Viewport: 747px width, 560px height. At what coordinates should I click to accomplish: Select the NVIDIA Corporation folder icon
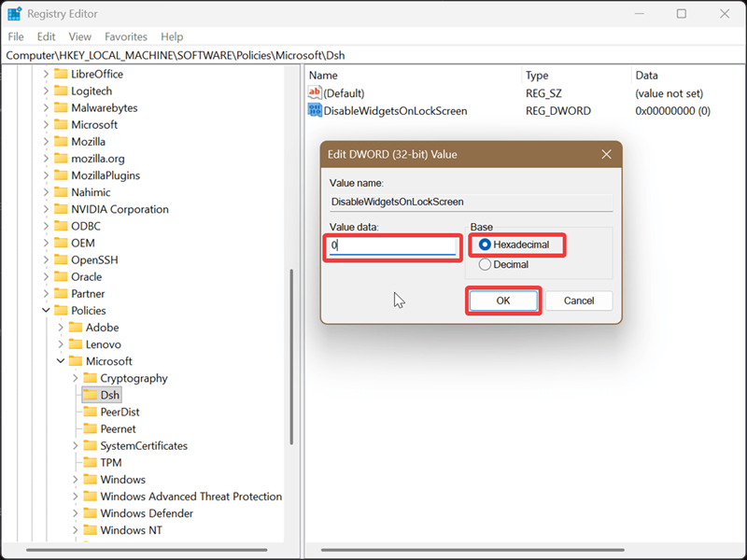(61, 209)
